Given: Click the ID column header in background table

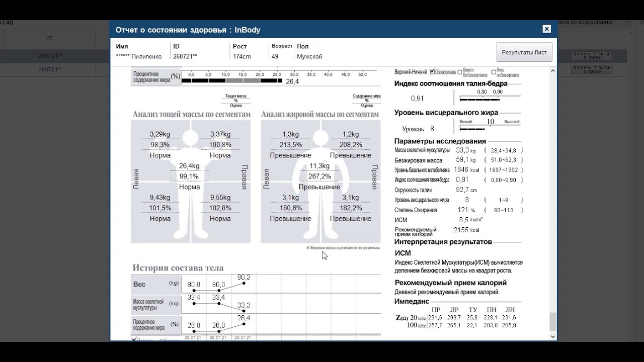Looking at the screenshot, I should [50, 39].
